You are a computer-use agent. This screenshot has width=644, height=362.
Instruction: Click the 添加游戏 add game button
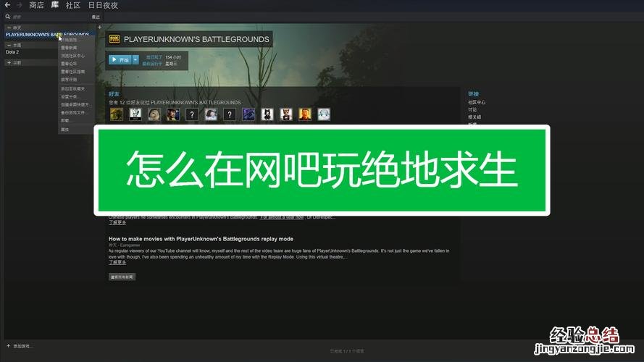pos(20,346)
